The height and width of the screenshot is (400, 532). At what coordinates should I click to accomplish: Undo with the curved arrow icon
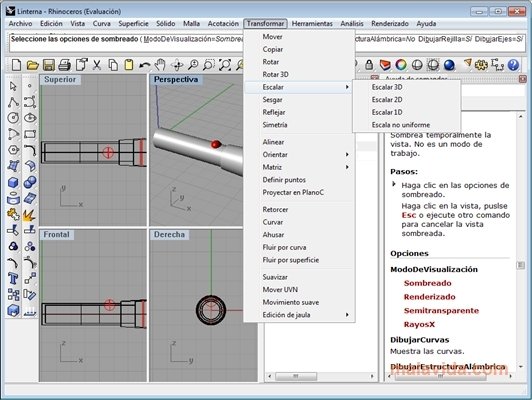[145, 64]
